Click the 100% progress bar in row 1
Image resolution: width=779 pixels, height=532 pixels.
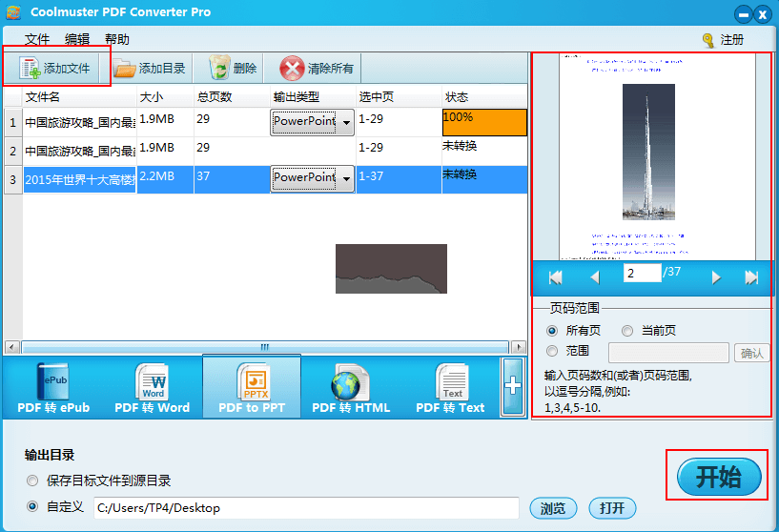click(484, 122)
